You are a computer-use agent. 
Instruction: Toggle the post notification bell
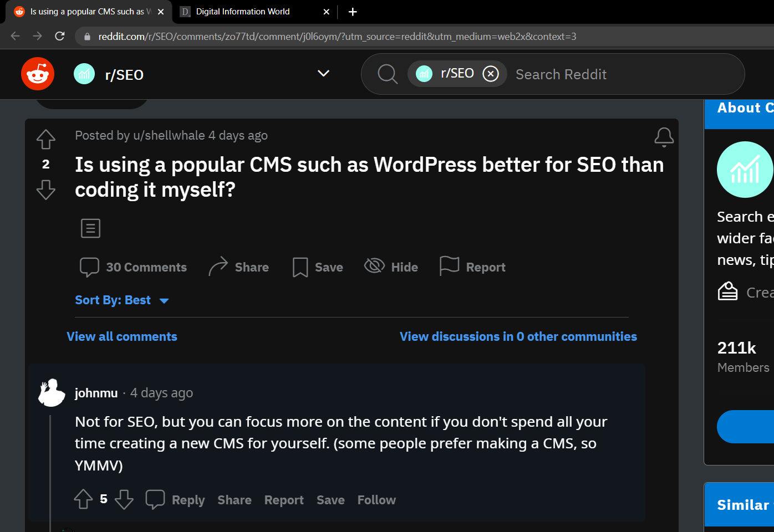[664, 137]
